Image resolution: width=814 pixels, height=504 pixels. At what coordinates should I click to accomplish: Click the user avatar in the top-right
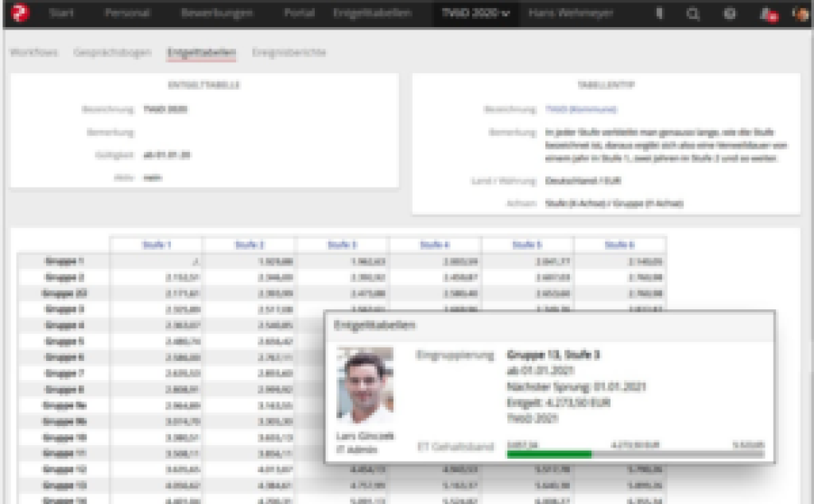coord(800,14)
